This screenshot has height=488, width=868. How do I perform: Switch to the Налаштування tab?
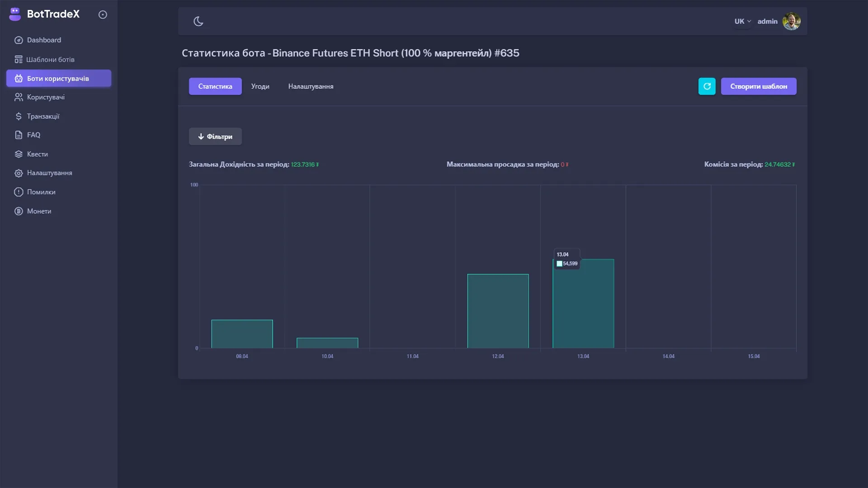click(311, 86)
